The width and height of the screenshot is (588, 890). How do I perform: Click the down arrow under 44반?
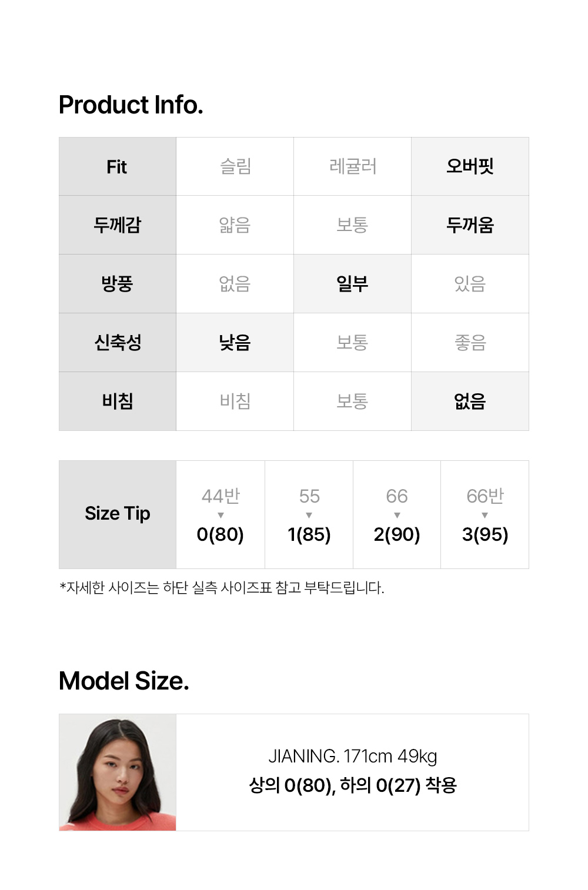[x=220, y=516]
